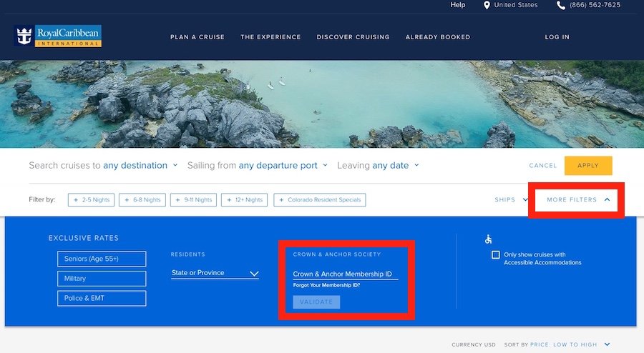Click the Cancel button
The width and height of the screenshot is (644, 353).
point(543,166)
